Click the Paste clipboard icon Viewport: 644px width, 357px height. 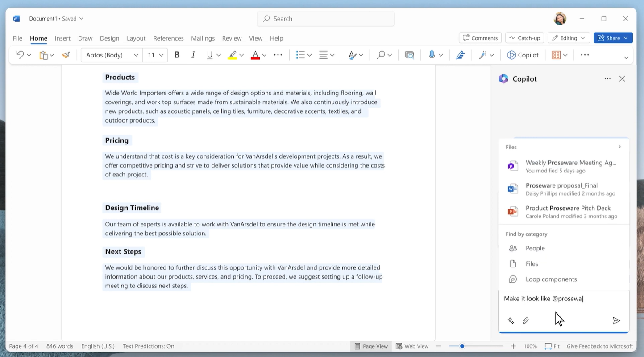click(x=43, y=55)
